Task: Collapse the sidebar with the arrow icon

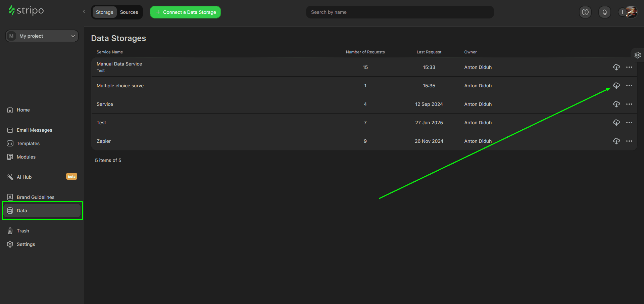Action: (84, 12)
